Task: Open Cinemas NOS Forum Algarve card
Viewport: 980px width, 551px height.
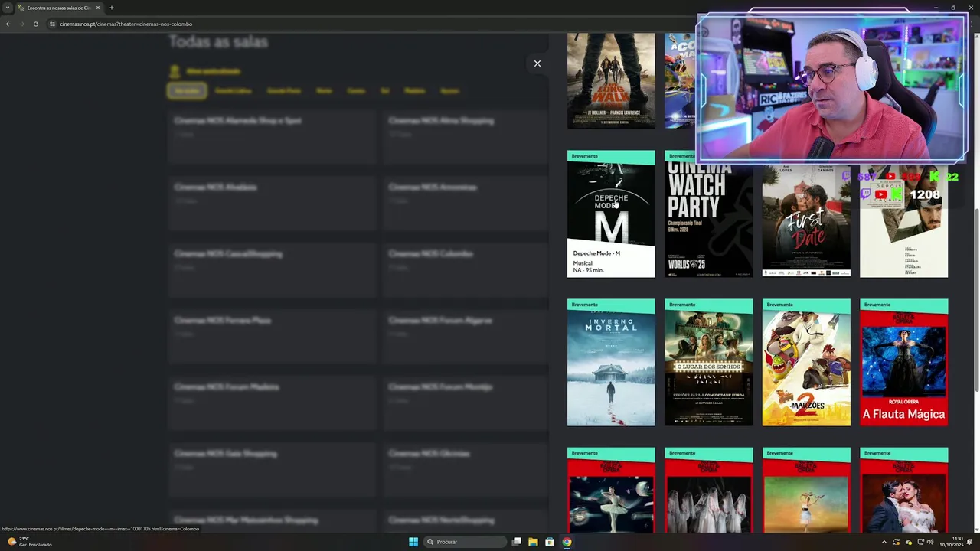Action: [465, 337]
